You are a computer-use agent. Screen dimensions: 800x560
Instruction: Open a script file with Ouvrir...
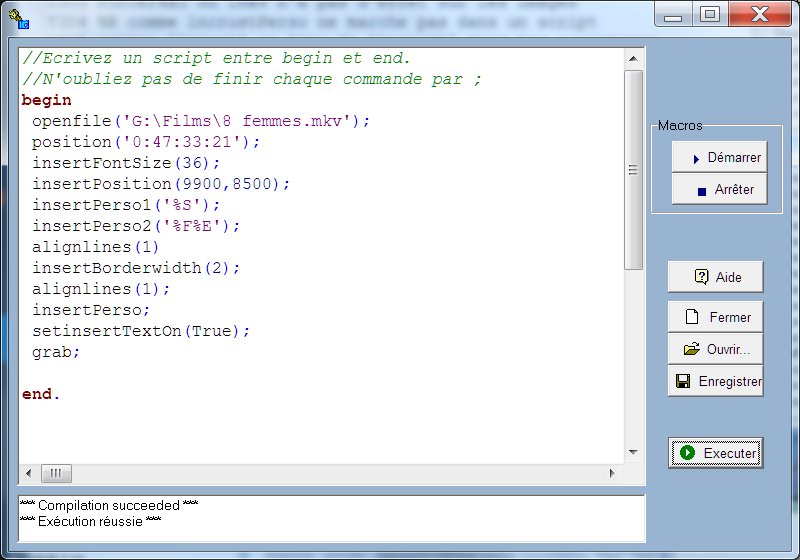pyautogui.click(x=716, y=349)
